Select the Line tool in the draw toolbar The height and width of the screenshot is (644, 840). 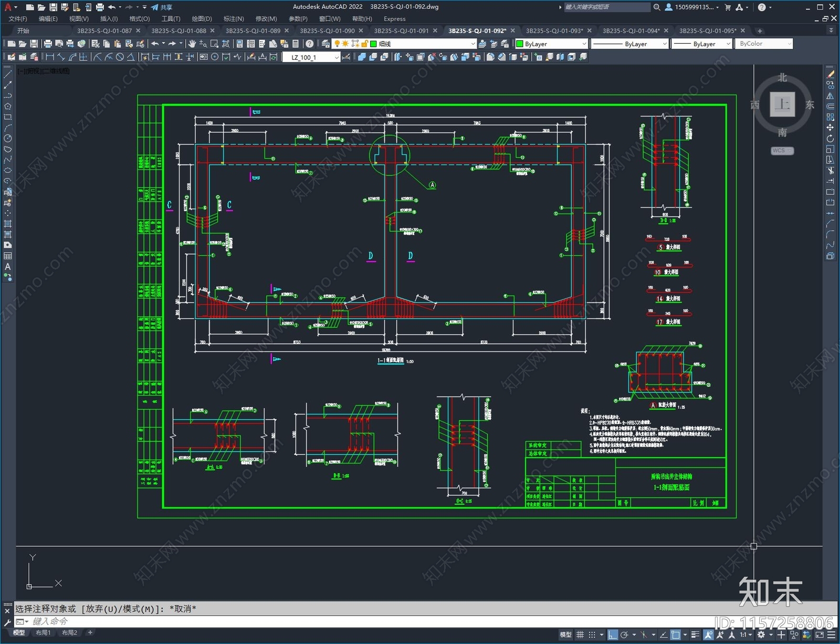(8, 75)
